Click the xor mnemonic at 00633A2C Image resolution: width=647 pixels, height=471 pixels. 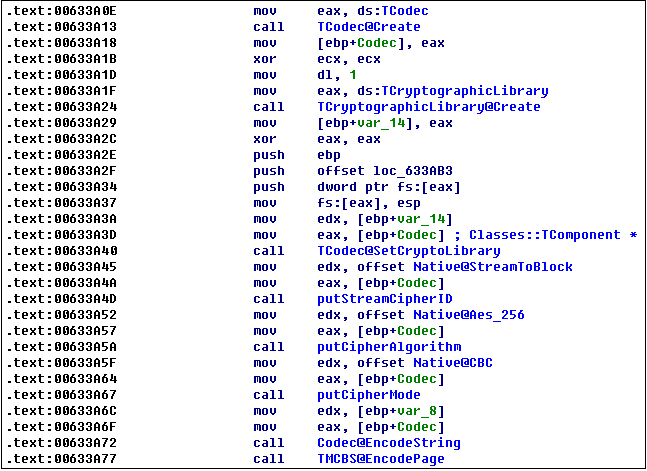tap(264, 139)
